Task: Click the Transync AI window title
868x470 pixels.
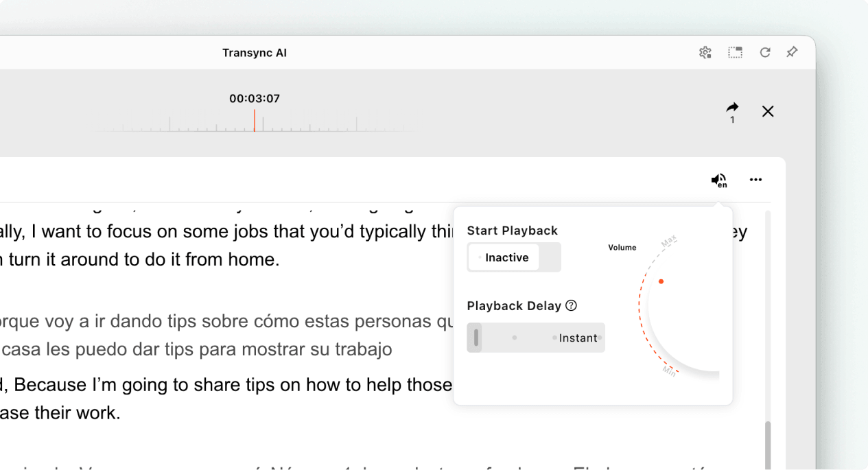Action: [255, 53]
